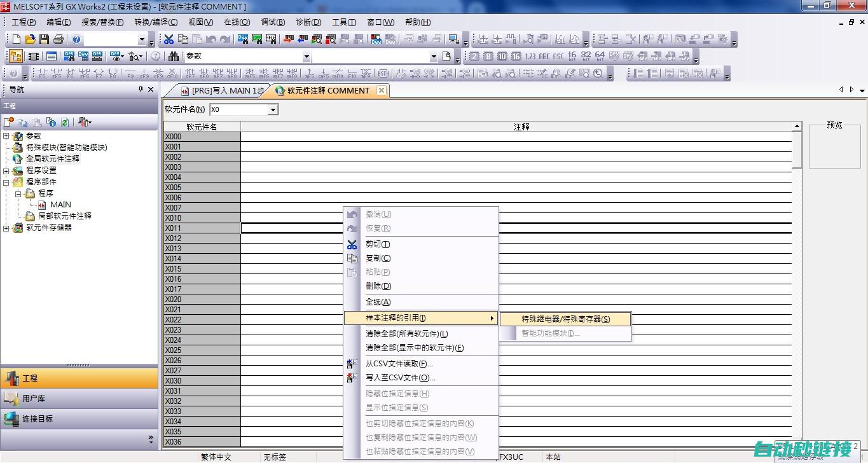868x463 pixels.
Task: Open the 转换/编译(C) menu
Action: point(156,22)
